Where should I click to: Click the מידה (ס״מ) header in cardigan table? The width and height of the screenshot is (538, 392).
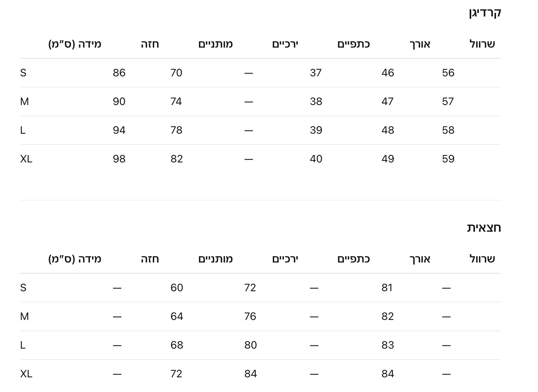[x=75, y=44]
